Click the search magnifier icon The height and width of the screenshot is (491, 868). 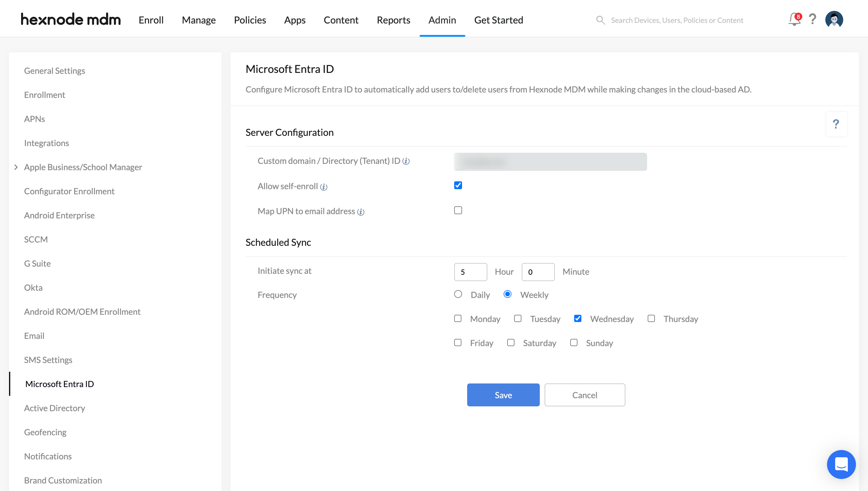tap(600, 20)
